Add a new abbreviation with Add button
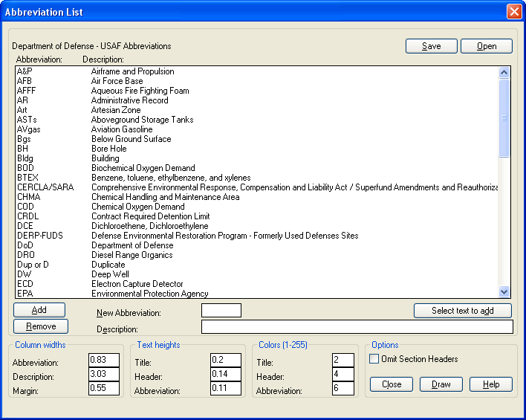This screenshot has height=420, width=526. [x=39, y=310]
